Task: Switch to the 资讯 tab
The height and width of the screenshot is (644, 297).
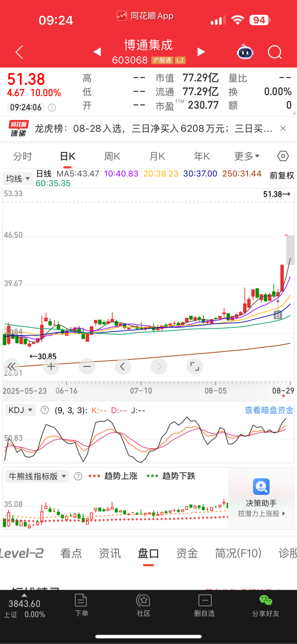Action: click(x=110, y=553)
